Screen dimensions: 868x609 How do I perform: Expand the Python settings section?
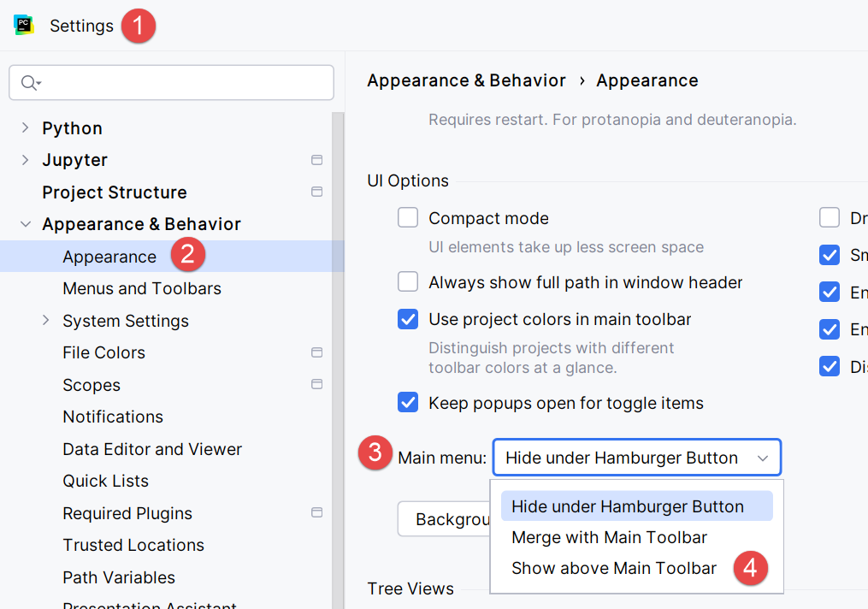click(25, 128)
